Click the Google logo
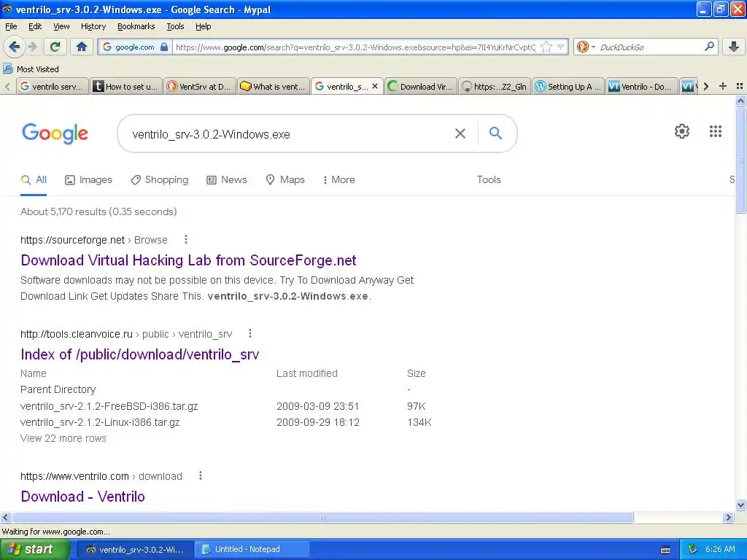This screenshot has width=747, height=560. pyautogui.click(x=55, y=133)
